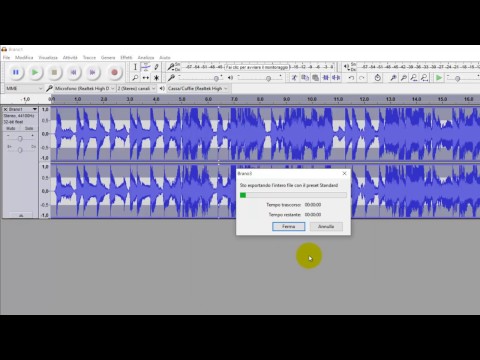Image resolution: width=480 pixels, height=360 pixels.
Task: Open the Brano1 track menu arrow
Action: tap(35, 109)
